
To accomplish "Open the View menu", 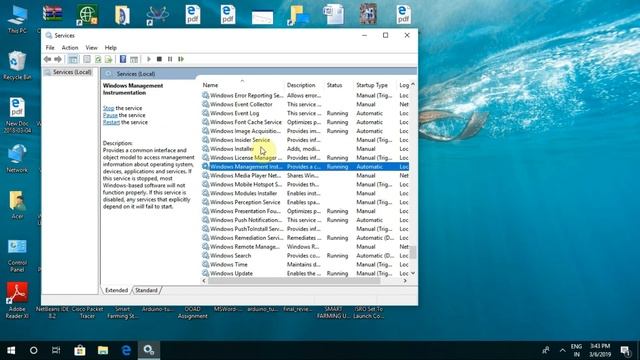I will (x=91, y=48).
